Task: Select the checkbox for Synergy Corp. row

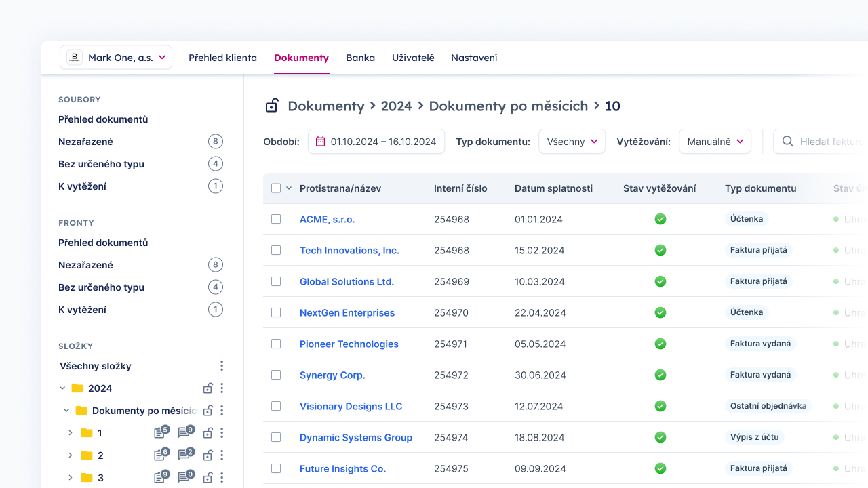Action: 276,375
